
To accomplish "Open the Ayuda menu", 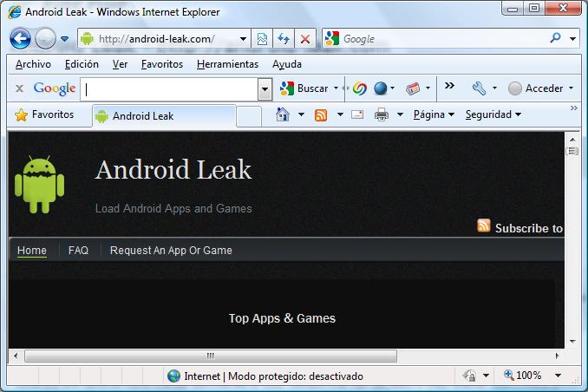I will pyautogui.click(x=287, y=64).
